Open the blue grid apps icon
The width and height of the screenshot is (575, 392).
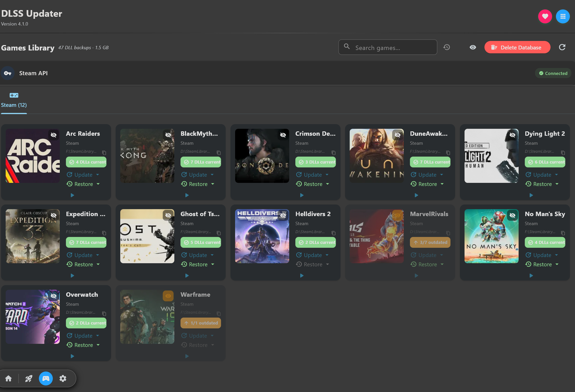coord(563,16)
